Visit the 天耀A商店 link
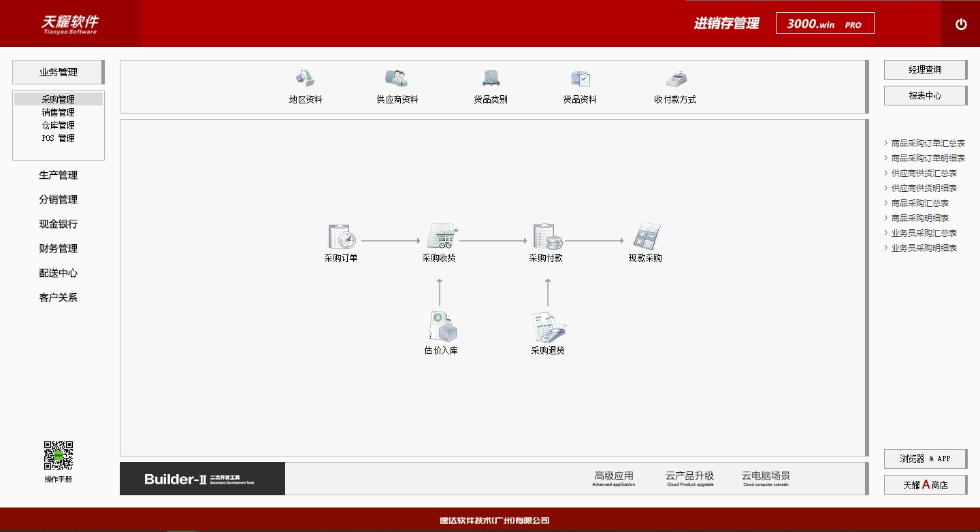 click(925, 484)
